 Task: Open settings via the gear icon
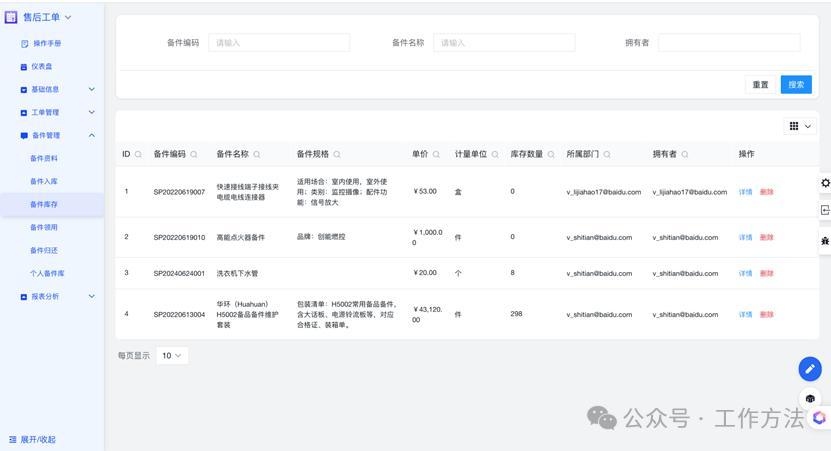[x=825, y=183]
